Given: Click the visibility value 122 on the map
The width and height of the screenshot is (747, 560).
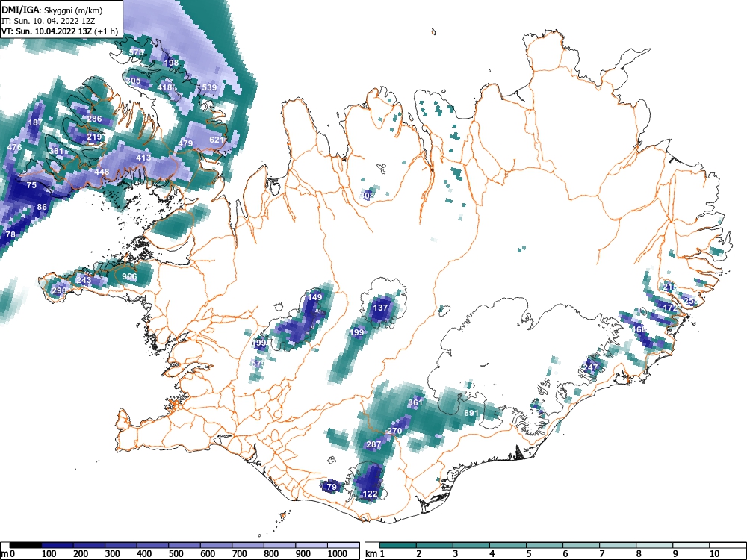Looking at the screenshot, I should pyautogui.click(x=371, y=494).
